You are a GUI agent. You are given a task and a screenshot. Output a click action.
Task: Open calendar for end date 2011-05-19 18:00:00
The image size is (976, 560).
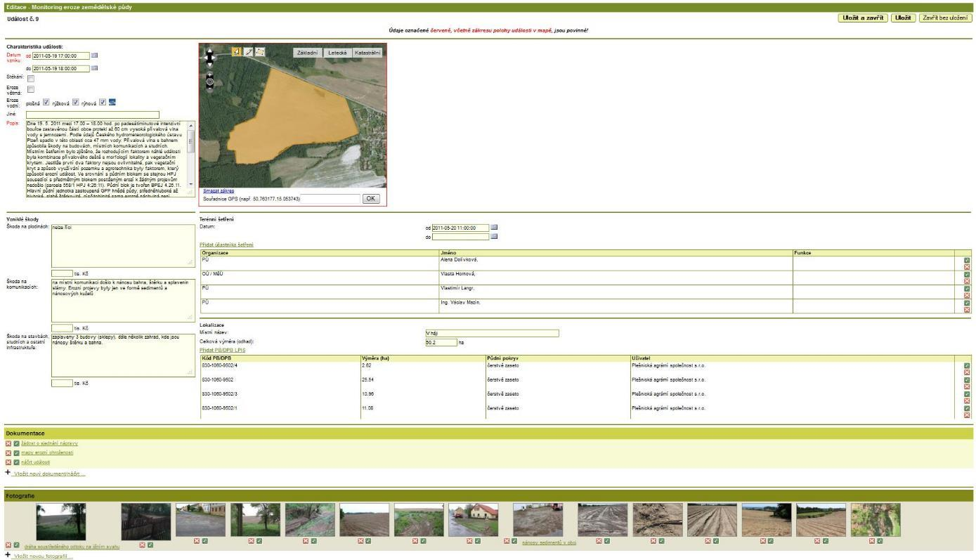[95, 68]
